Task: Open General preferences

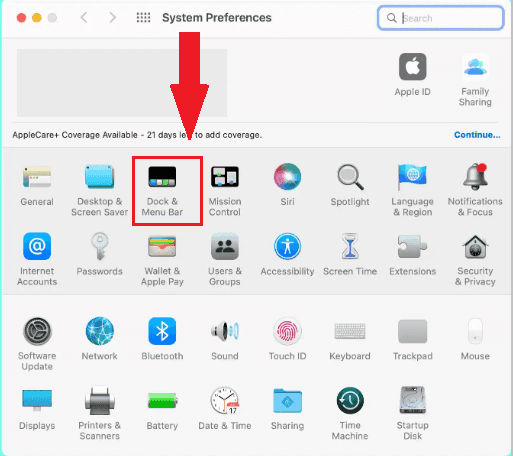Action: 37,177
